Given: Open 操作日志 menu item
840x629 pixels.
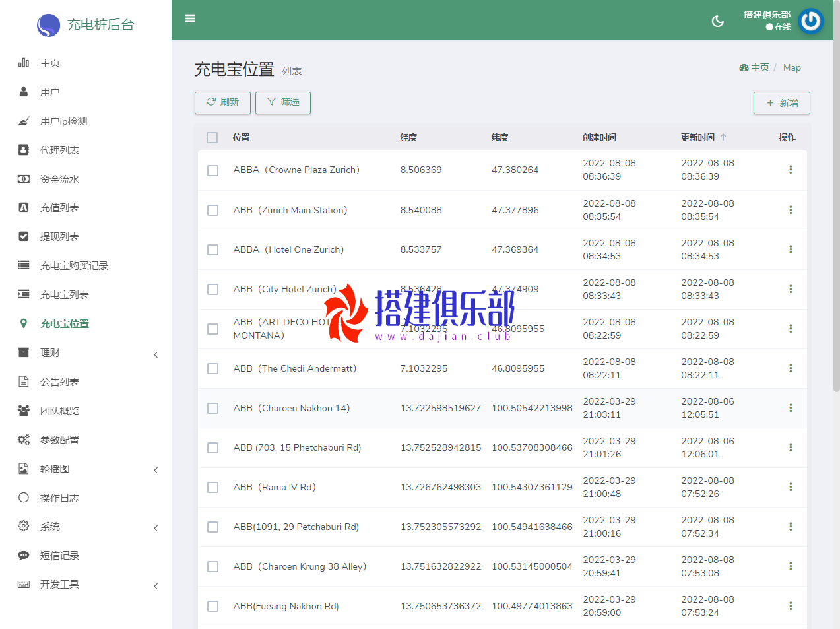Looking at the screenshot, I should (59, 498).
